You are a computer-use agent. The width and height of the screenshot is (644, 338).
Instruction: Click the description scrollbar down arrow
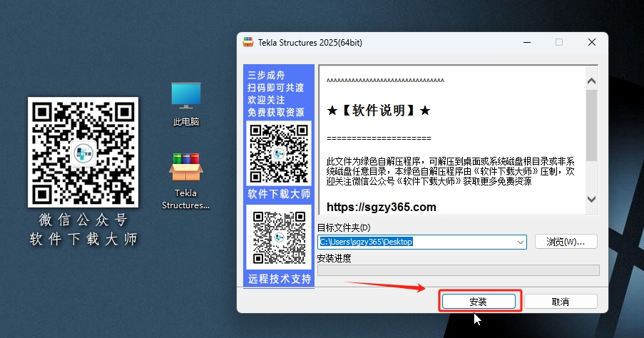[591, 199]
